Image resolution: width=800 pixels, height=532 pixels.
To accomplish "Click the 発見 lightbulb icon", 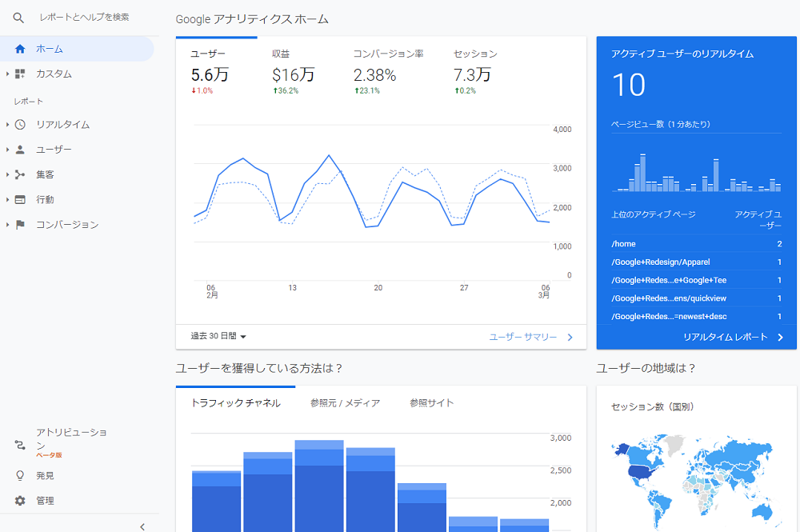I will click(x=20, y=475).
